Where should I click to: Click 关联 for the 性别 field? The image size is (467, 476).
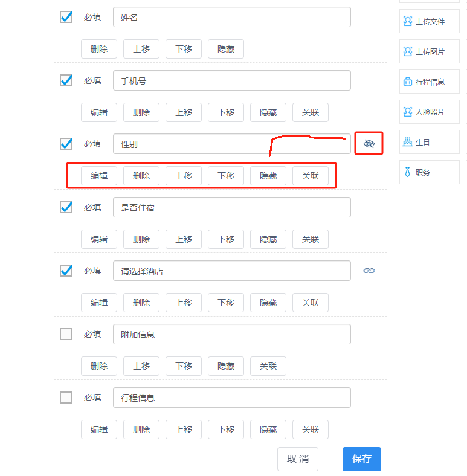pos(311,176)
